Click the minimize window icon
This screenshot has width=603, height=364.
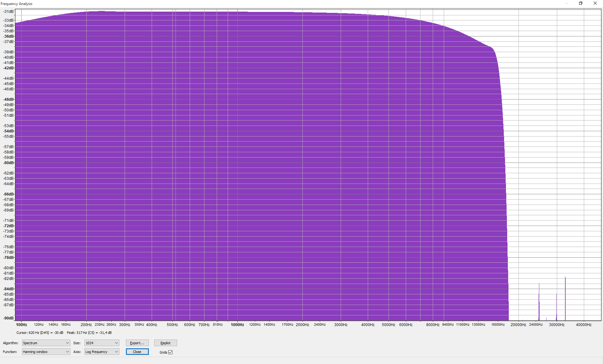567,3
